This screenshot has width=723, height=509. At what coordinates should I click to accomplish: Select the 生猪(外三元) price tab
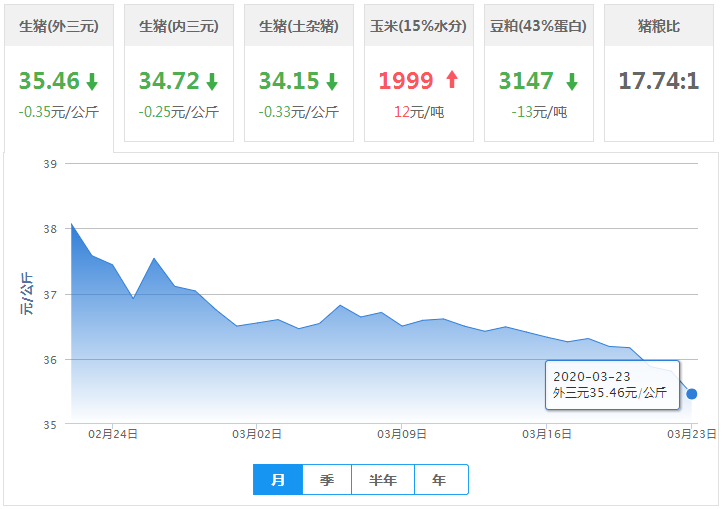point(59,26)
